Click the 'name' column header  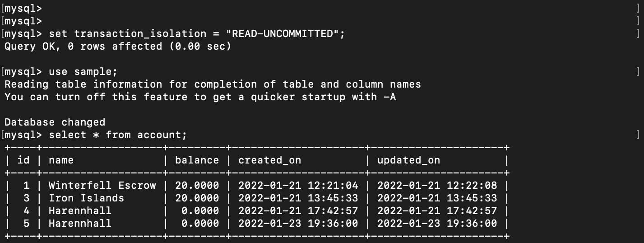[61, 160]
